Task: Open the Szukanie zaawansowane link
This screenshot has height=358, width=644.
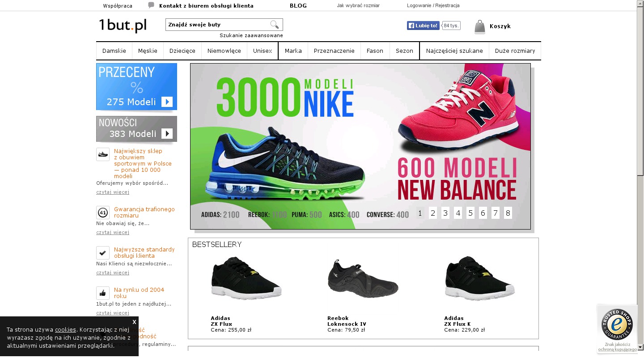Action: [x=251, y=35]
